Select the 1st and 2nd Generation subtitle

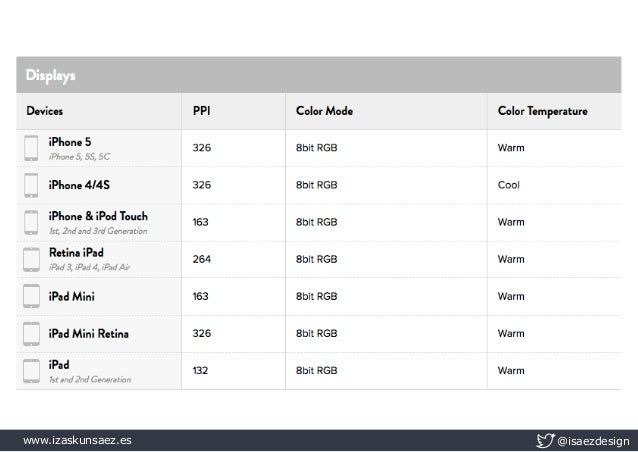click(90, 379)
